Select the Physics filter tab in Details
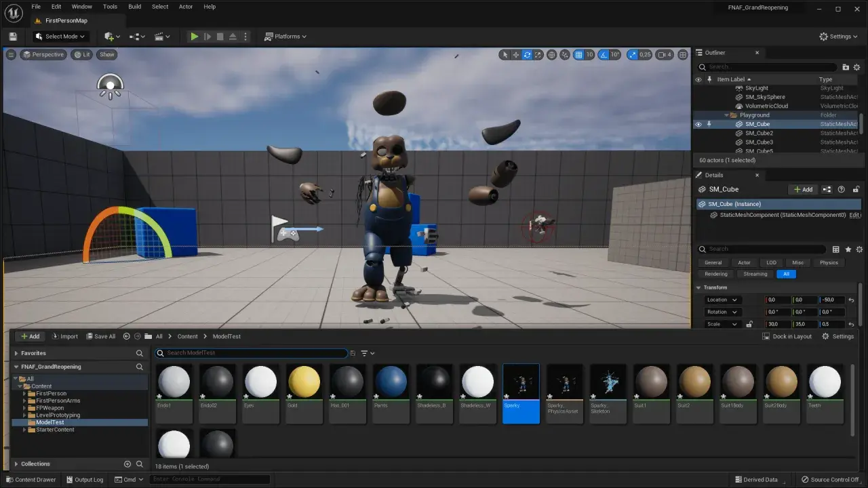 (x=829, y=262)
